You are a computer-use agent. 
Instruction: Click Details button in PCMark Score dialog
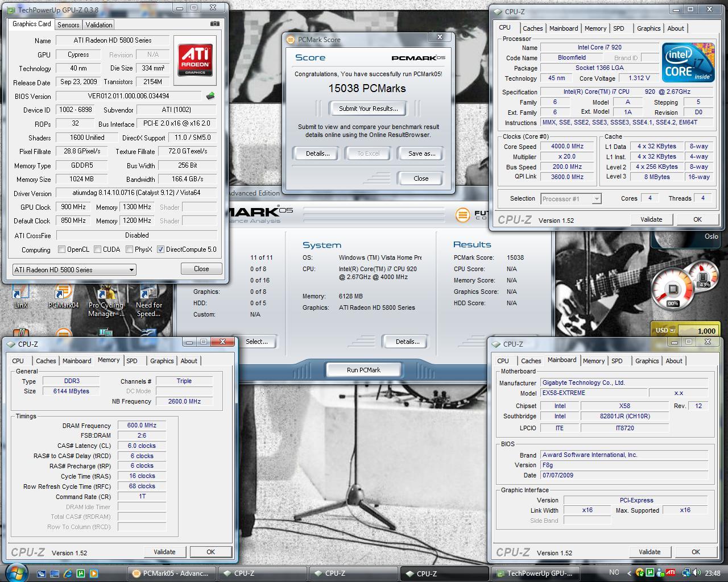point(317,153)
